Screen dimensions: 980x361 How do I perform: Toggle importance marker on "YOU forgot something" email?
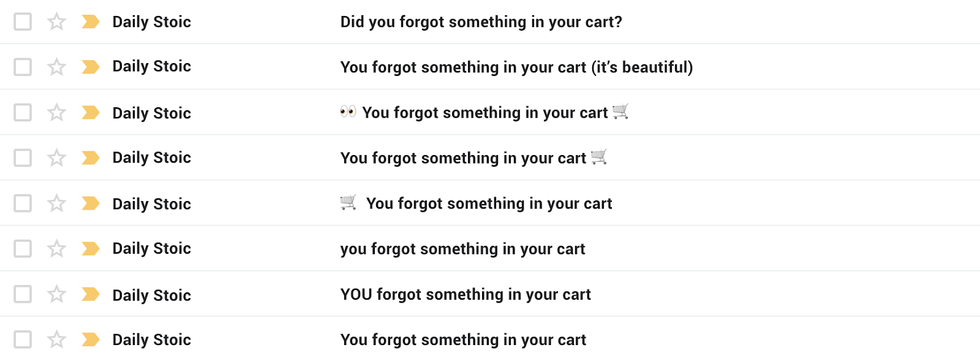tap(91, 294)
